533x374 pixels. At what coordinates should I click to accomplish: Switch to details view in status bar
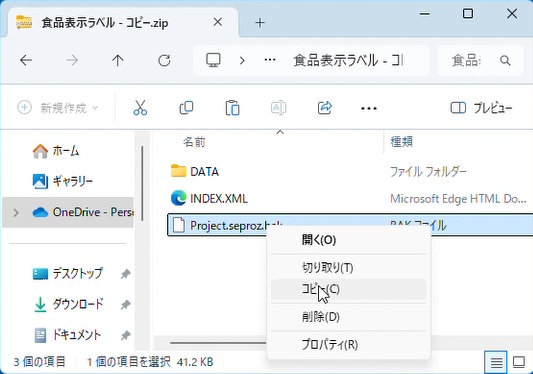point(496,362)
